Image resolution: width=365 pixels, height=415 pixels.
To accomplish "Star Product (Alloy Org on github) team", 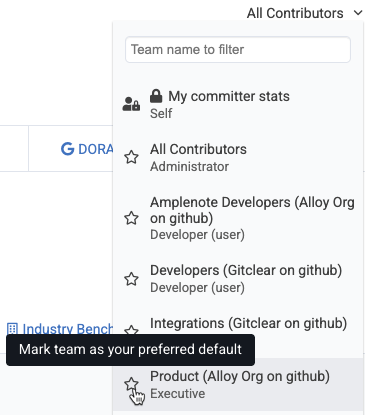I will 131,385.
